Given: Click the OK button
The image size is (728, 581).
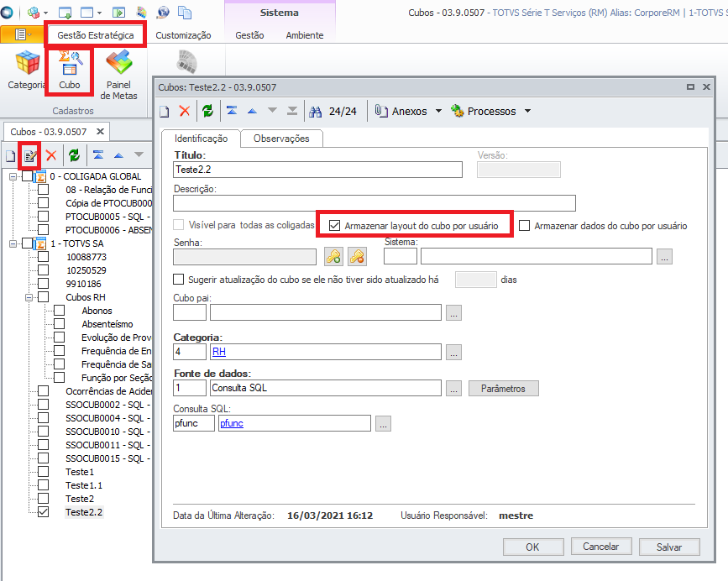Looking at the screenshot, I should coord(533,547).
